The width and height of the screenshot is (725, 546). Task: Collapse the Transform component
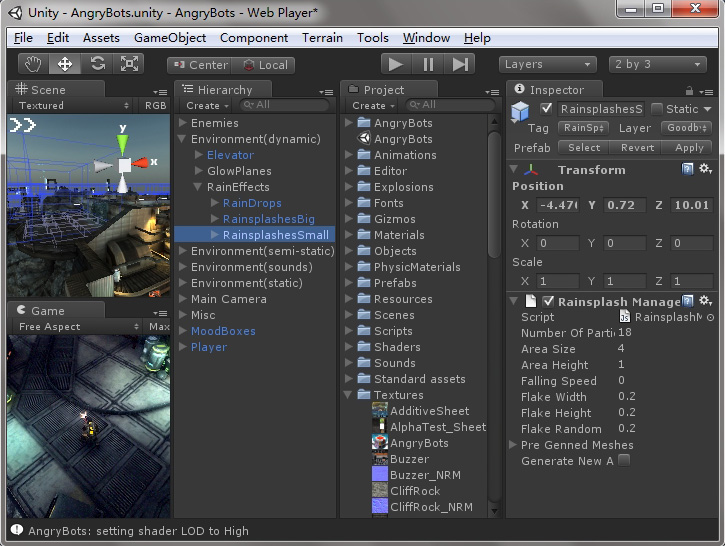click(513, 169)
